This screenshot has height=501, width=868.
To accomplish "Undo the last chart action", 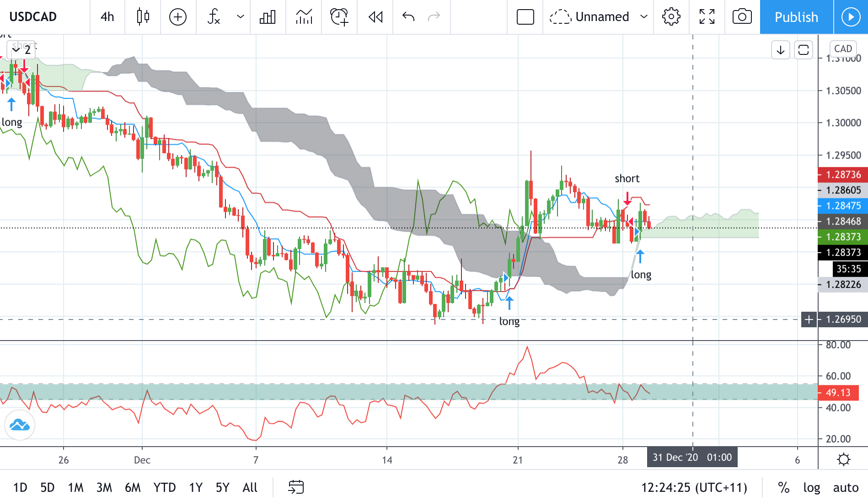I will pos(408,17).
